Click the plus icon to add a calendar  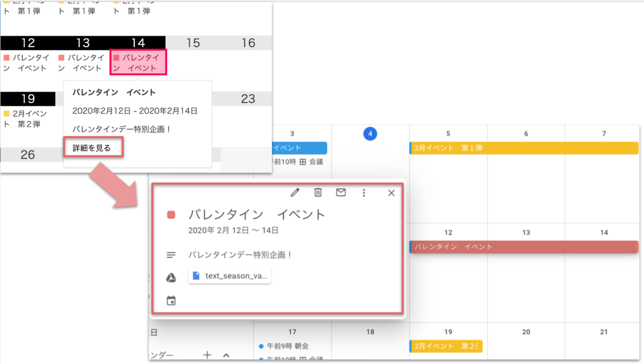tap(207, 355)
